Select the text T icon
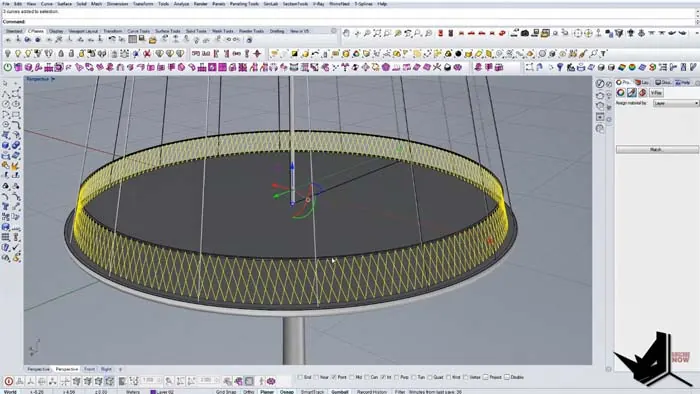 click(x=604, y=54)
